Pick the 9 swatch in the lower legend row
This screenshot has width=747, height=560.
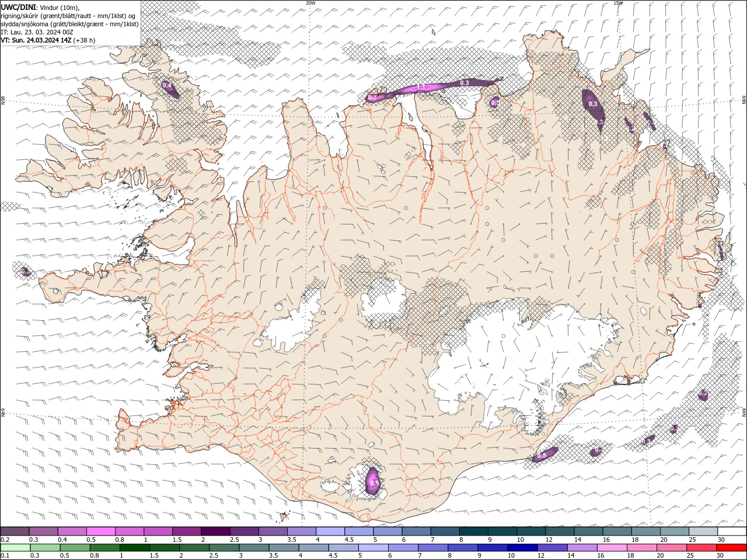click(x=492, y=548)
